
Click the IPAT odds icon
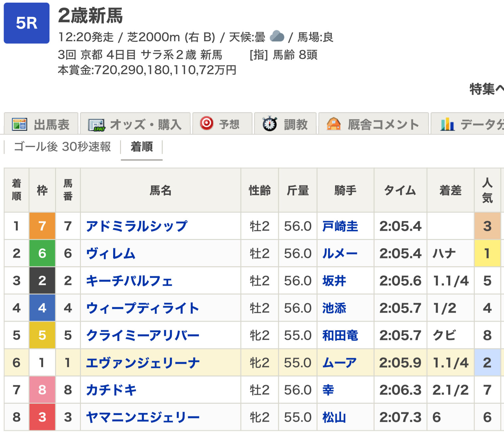96,125
